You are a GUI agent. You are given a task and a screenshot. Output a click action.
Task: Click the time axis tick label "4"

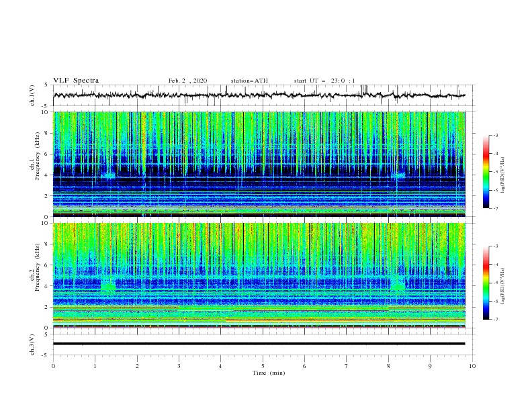(x=220, y=366)
